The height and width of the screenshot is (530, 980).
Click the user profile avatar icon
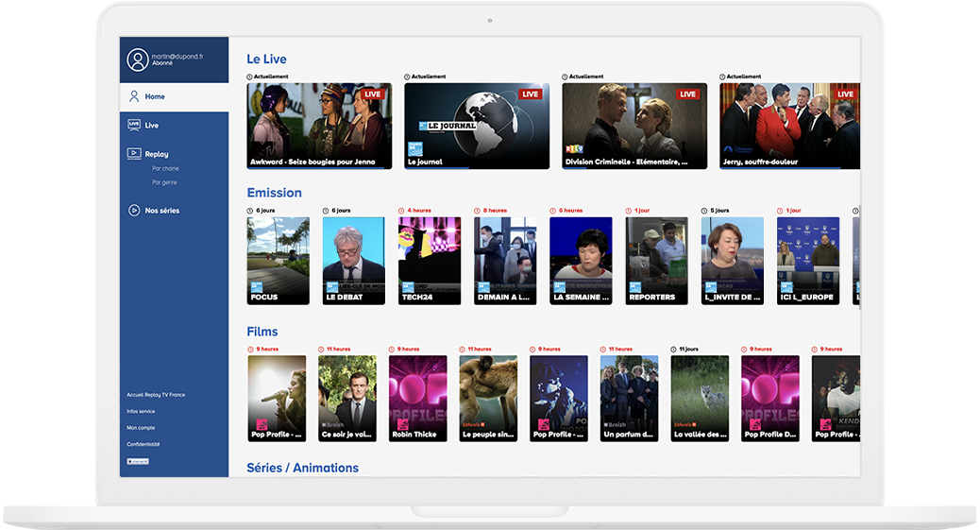coord(138,60)
